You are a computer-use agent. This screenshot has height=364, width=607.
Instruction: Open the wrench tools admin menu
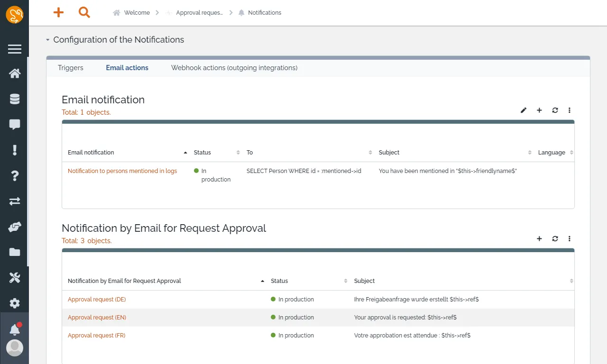[15, 278]
